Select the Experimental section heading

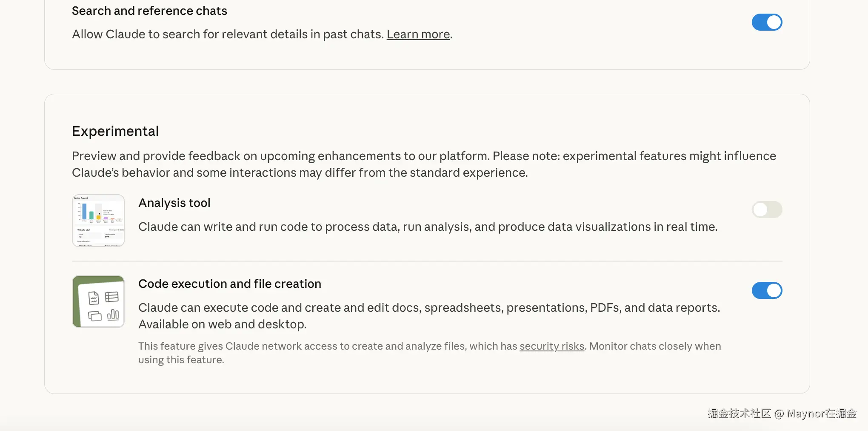(x=115, y=131)
